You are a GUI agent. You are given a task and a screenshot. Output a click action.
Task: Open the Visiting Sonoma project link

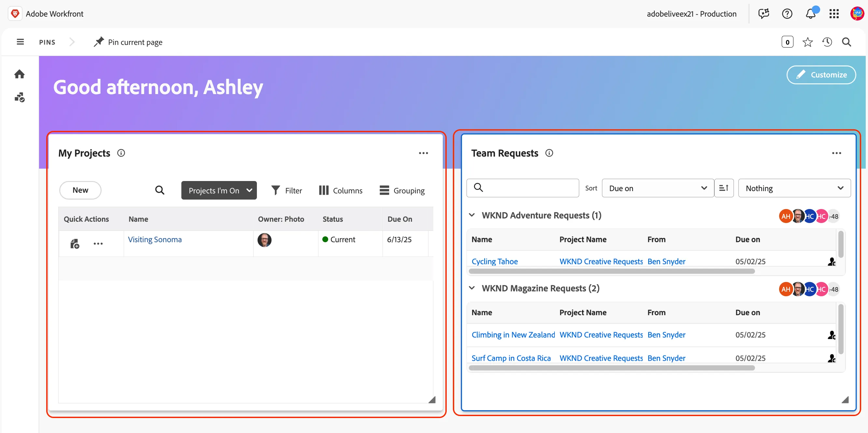click(x=155, y=240)
